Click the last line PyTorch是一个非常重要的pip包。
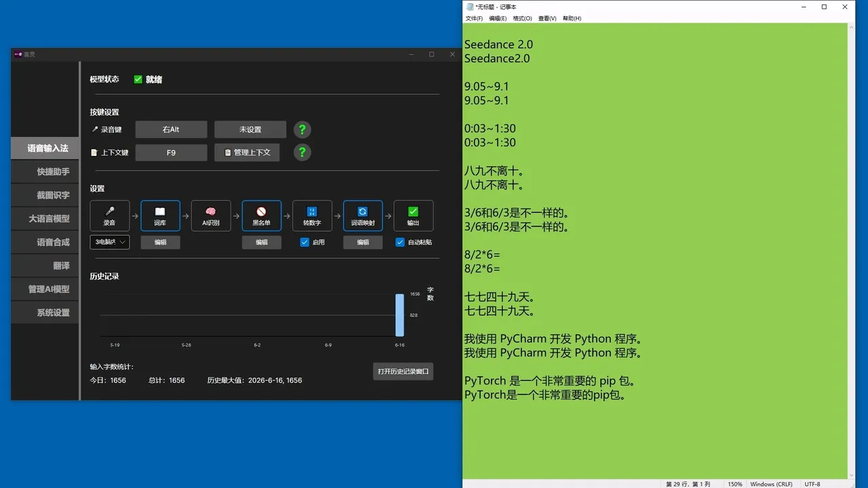The height and width of the screenshot is (488, 868). 545,394
